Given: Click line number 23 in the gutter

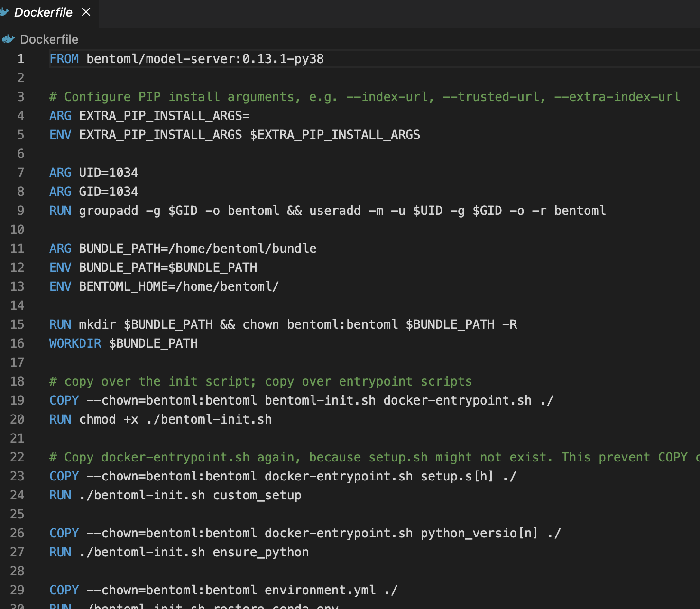Looking at the screenshot, I should click(17, 476).
